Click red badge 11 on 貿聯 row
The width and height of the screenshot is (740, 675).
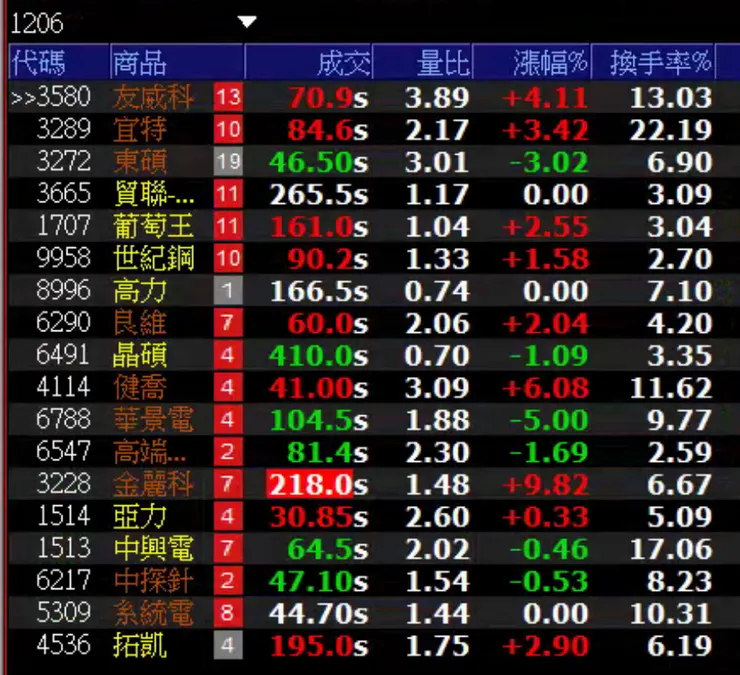coord(228,194)
